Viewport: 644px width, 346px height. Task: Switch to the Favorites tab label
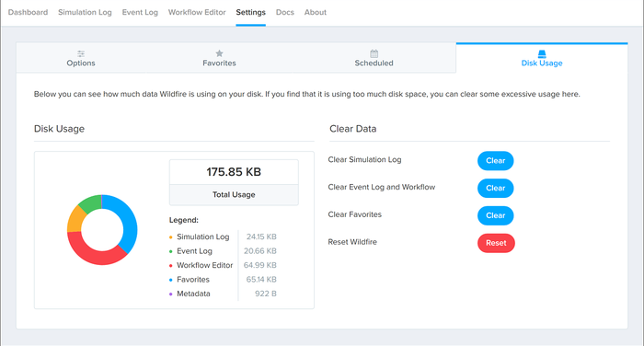tap(219, 63)
